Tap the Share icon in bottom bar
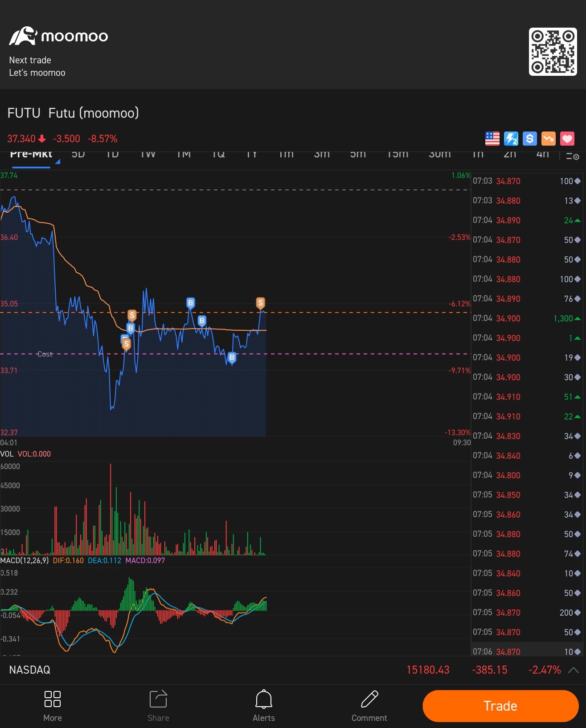This screenshot has width=586, height=728. (x=158, y=699)
